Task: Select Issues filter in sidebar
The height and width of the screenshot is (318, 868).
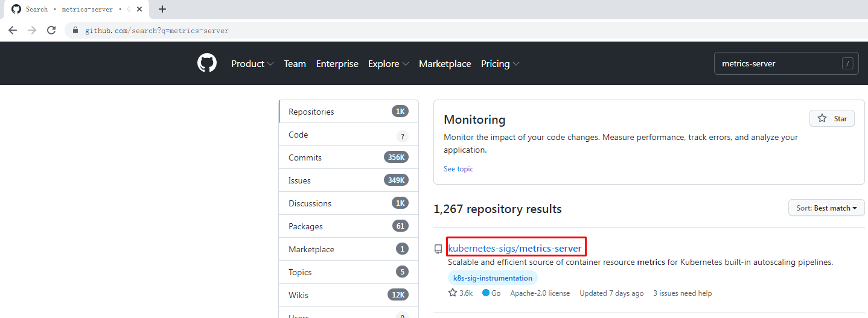Action: point(348,180)
